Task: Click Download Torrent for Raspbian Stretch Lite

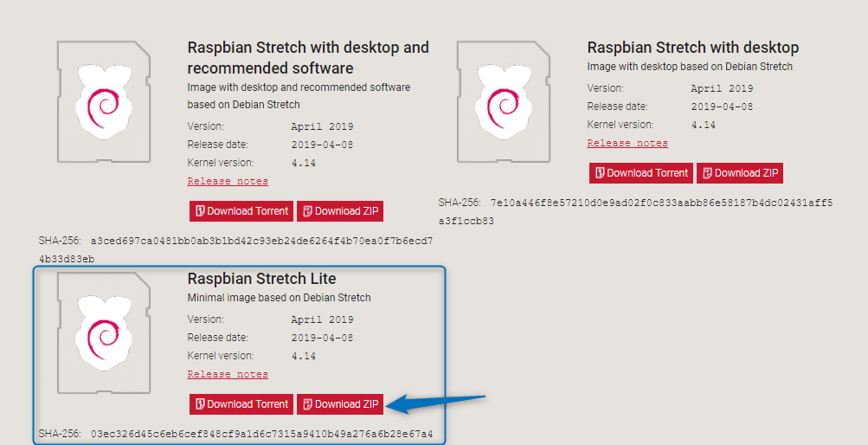Action: click(241, 404)
